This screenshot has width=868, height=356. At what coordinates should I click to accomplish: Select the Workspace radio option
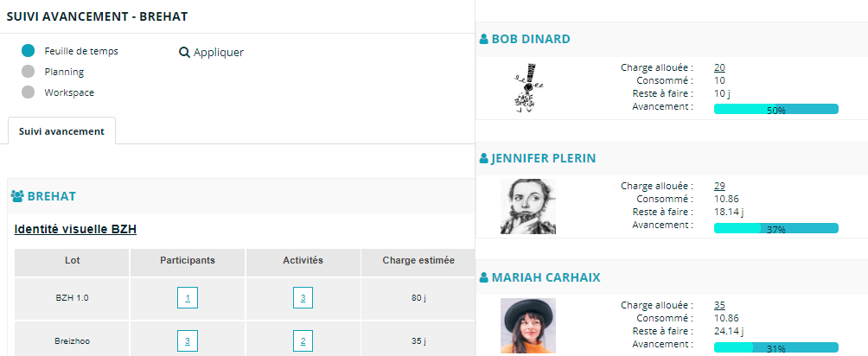29,92
